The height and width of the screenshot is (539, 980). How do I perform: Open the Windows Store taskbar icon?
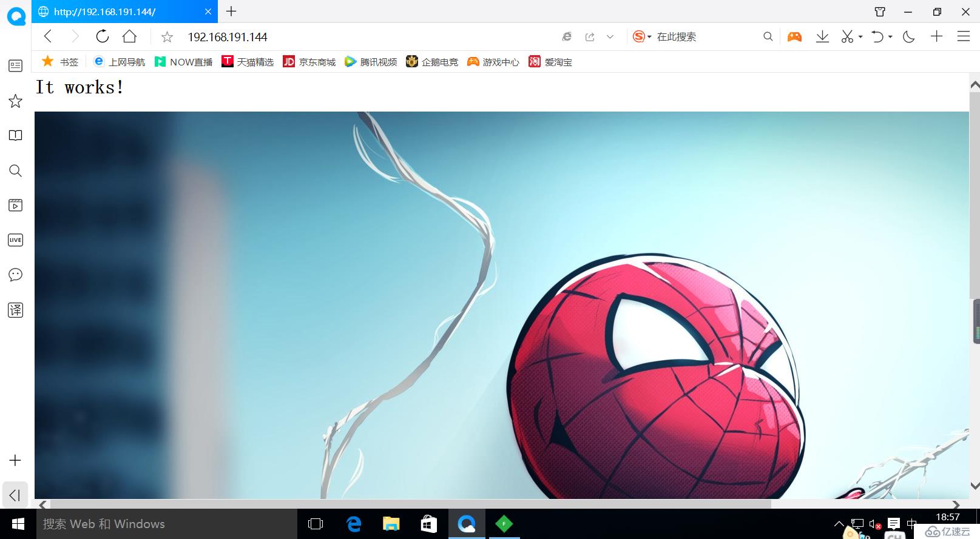coord(428,524)
